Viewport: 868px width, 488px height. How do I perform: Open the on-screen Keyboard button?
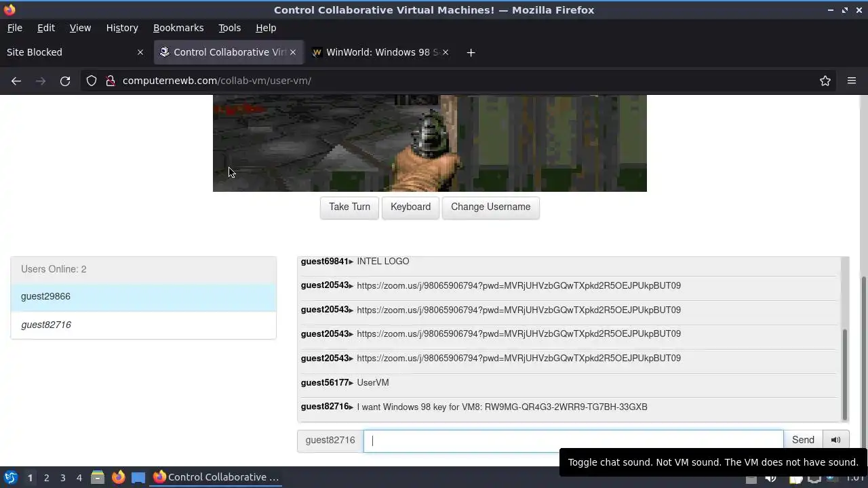[x=410, y=207]
